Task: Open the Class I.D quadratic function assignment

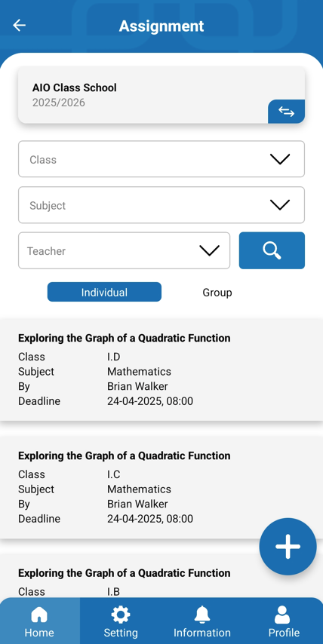Action: click(161, 370)
